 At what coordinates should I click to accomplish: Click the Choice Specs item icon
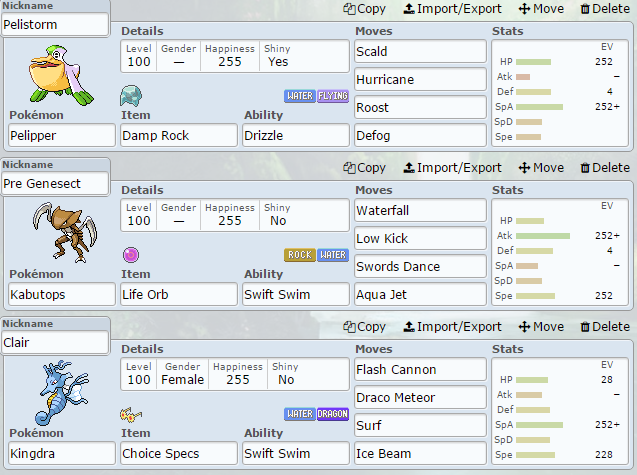coord(131,414)
